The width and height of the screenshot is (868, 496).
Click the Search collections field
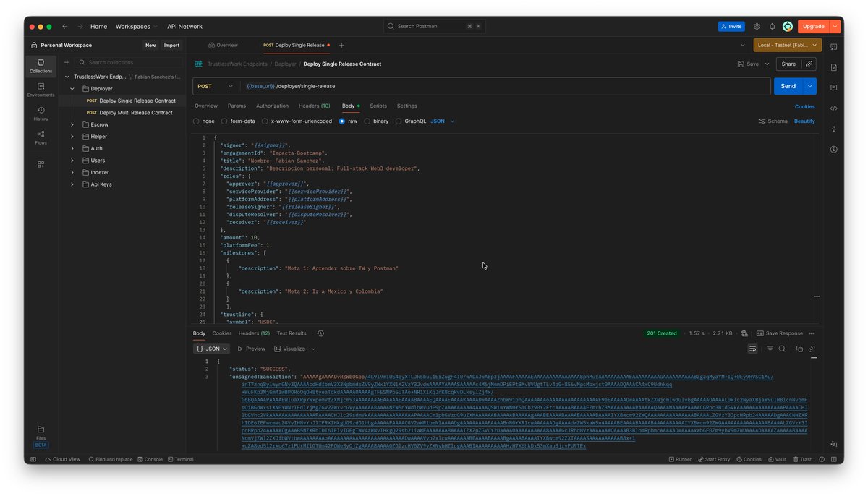coord(129,62)
